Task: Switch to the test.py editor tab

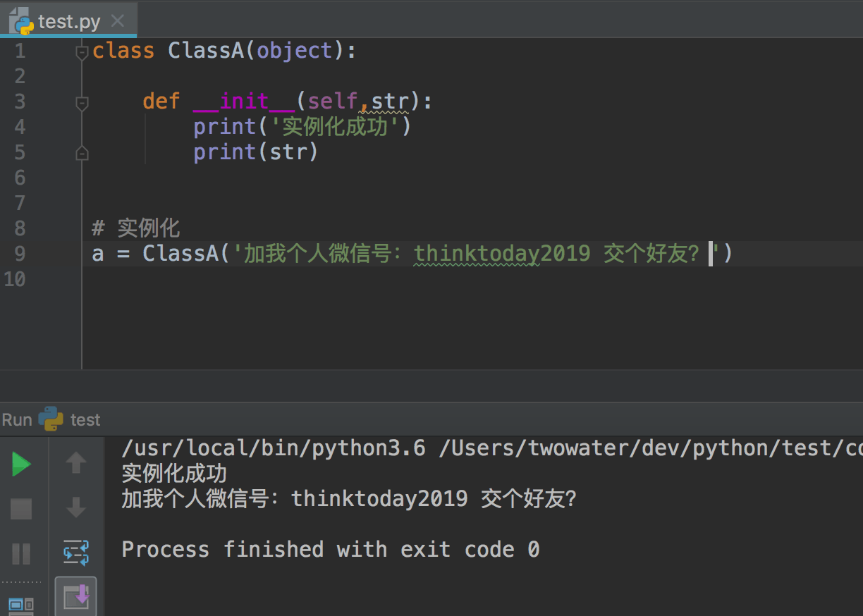Action: (x=68, y=21)
